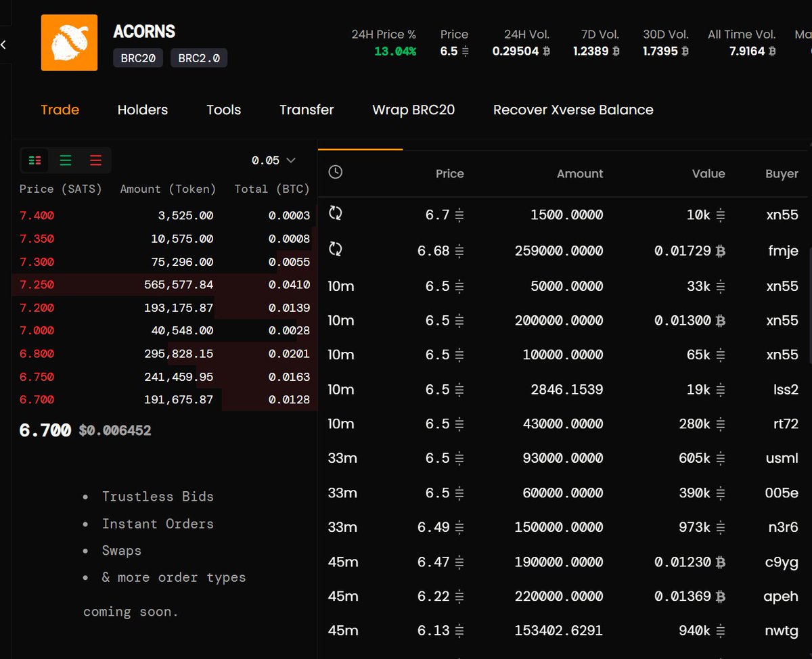This screenshot has width=812, height=659.
Task: Select the 6.700 sell order row
Action: coord(164,400)
